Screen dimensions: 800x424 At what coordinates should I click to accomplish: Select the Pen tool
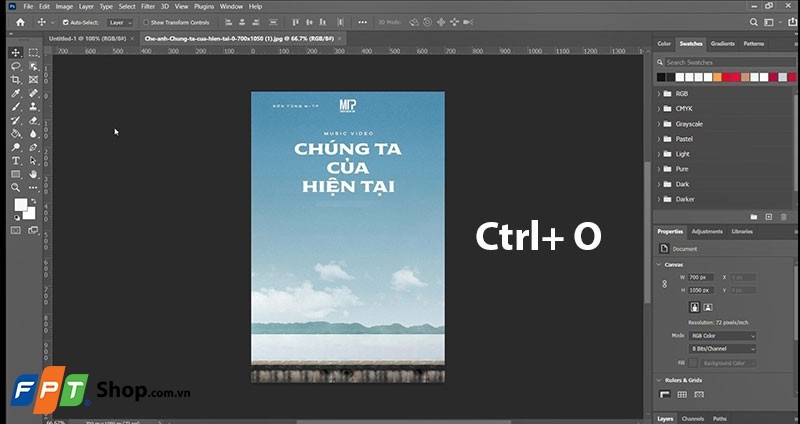click(x=33, y=147)
